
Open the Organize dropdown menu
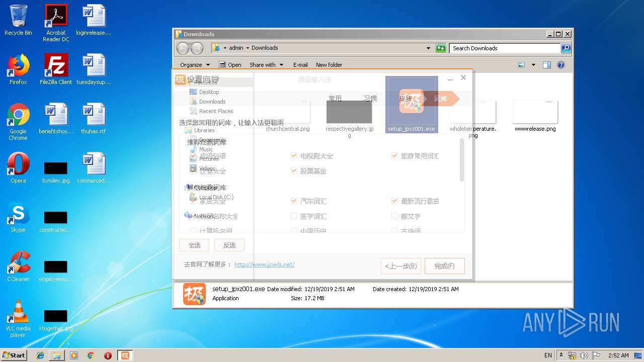tap(195, 65)
